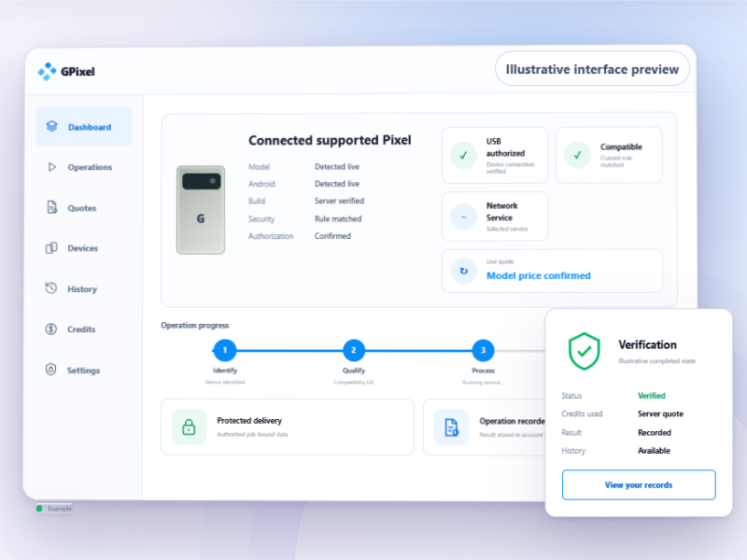
Task: Click the History clock icon
Action: (x=51, y=288)
